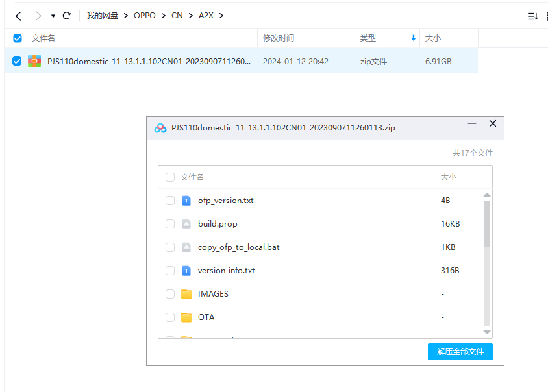This screenshot has width=548, height=392.
Task: Check the version_info.txt checkbox
Action: [x=170, y=271]
